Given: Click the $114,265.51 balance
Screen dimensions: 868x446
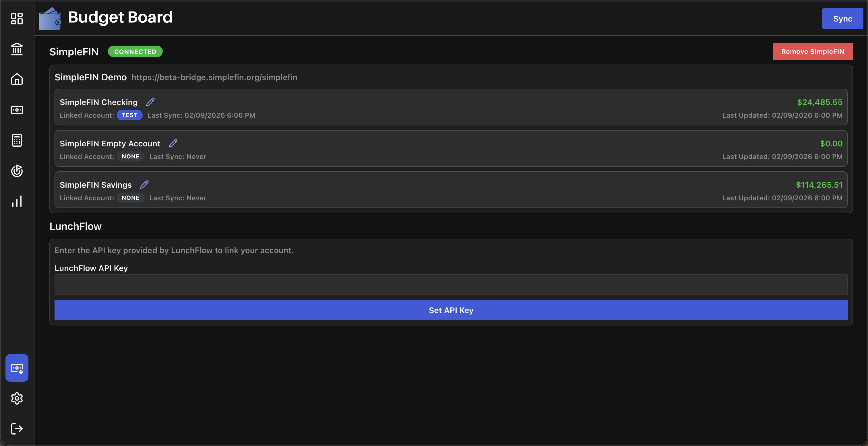Looking at the screenshot, I should 819,185.
